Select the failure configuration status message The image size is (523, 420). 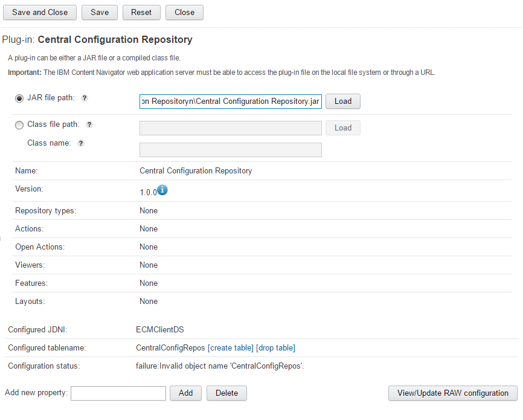(220, 366)
